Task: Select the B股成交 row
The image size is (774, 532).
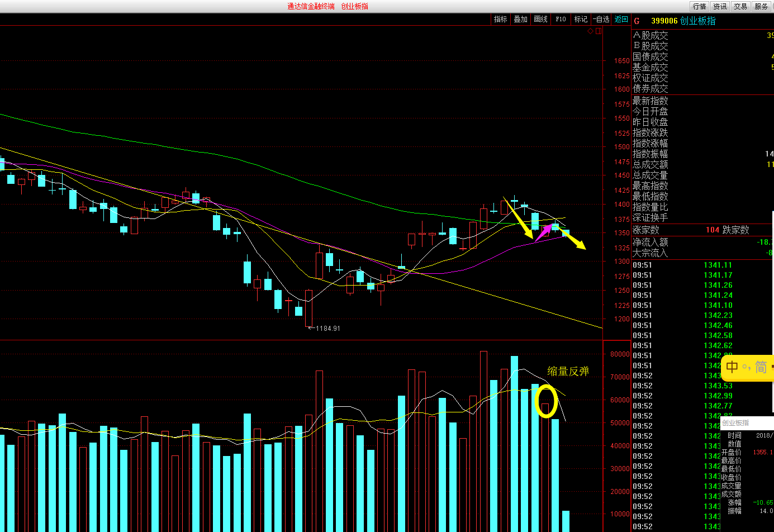Action: point(703,46)
